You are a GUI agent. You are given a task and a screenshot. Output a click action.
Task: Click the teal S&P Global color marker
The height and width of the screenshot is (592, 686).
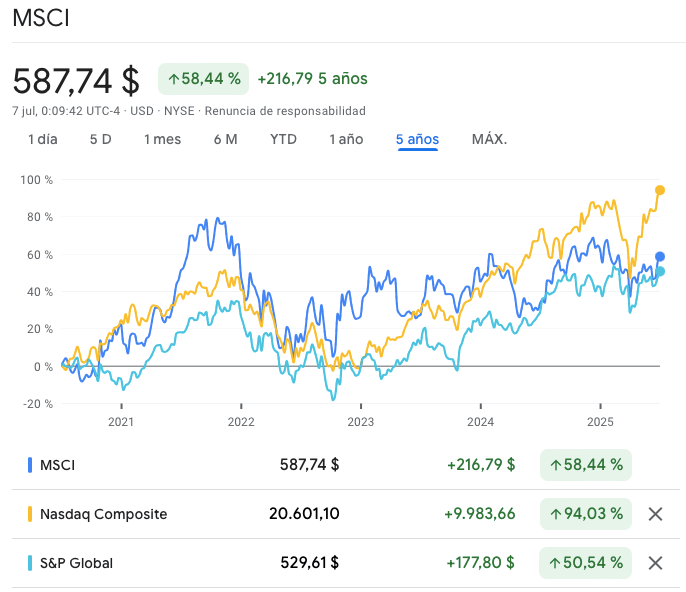click(x=30, y=563)
